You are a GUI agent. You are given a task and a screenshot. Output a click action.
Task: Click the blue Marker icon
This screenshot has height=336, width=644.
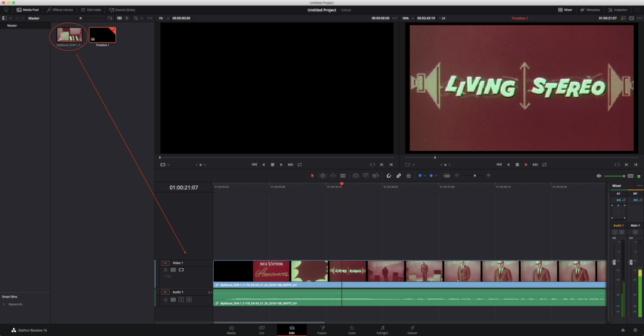(431, 176)
